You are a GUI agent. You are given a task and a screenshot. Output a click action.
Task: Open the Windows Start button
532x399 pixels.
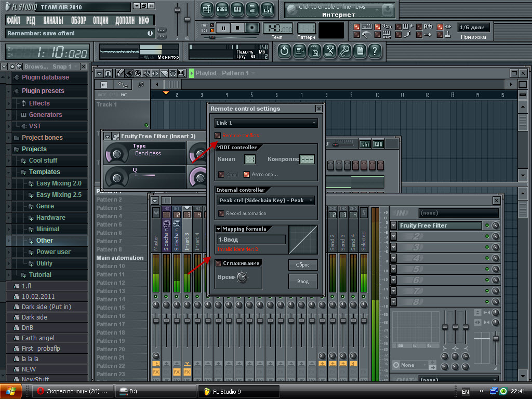[x=10, y=391]
